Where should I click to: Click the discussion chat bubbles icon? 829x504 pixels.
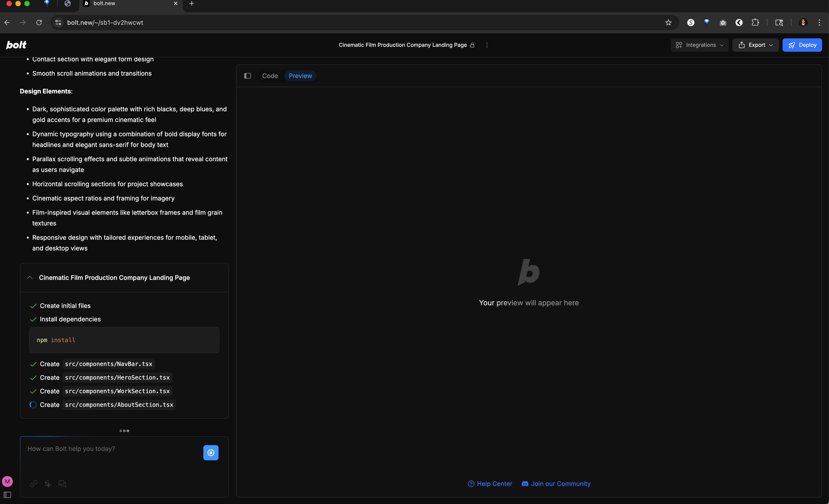pyautogui.click(x=62, y=483)
